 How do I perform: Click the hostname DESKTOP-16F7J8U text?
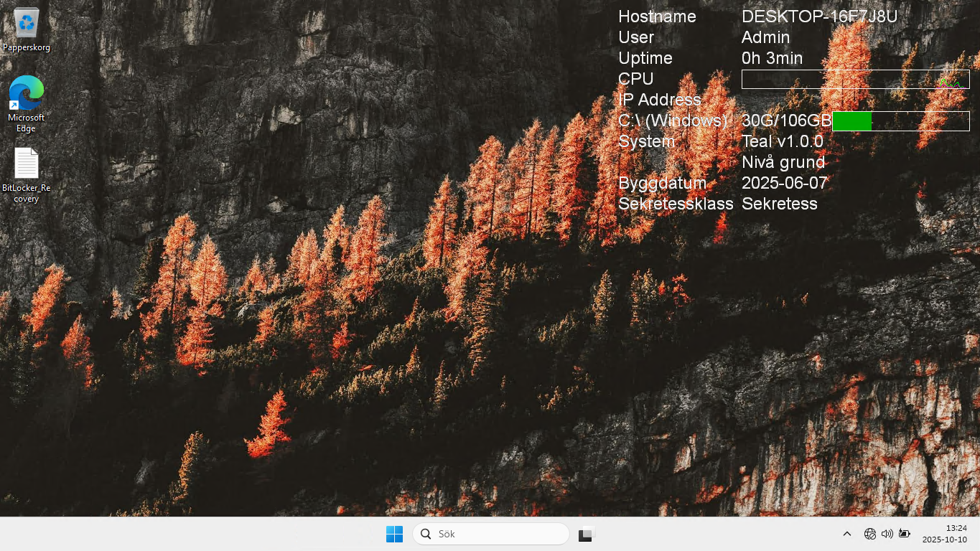pos(819,17)
